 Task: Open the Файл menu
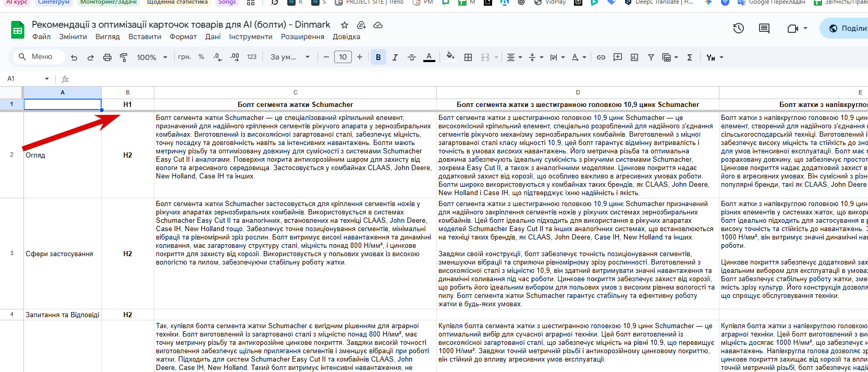41,37
